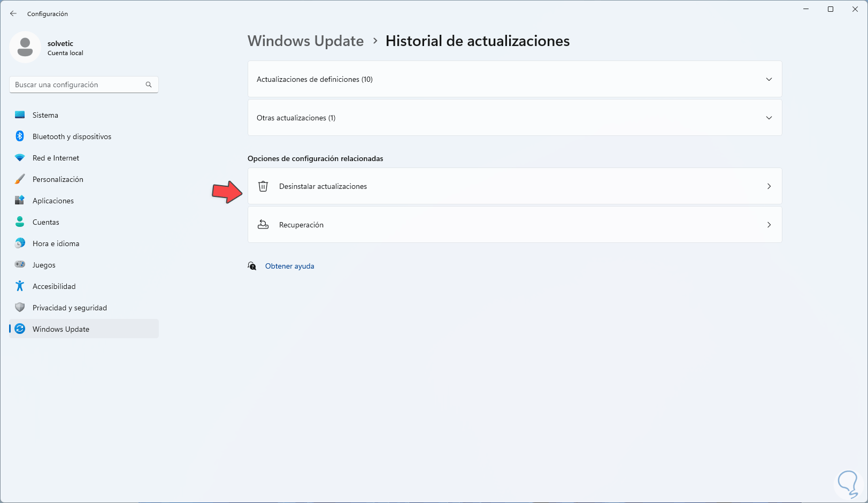The image size is (868, 503).
Task: Select Windows Update in the sidebar
Action: [x=84, y=329]
